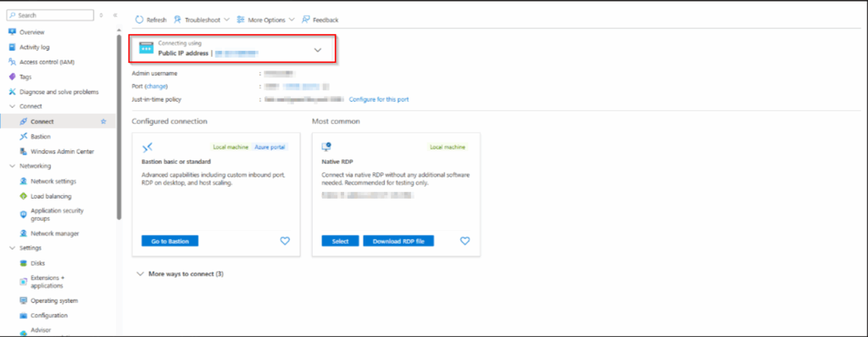Click the Operating system icon
This screenshot has width=868, height=337.
(23, 300)
